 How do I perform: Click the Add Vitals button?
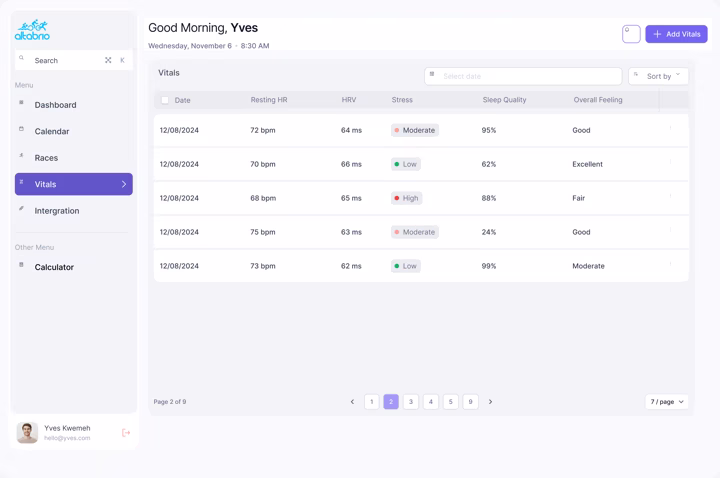(x=676, y=34)
